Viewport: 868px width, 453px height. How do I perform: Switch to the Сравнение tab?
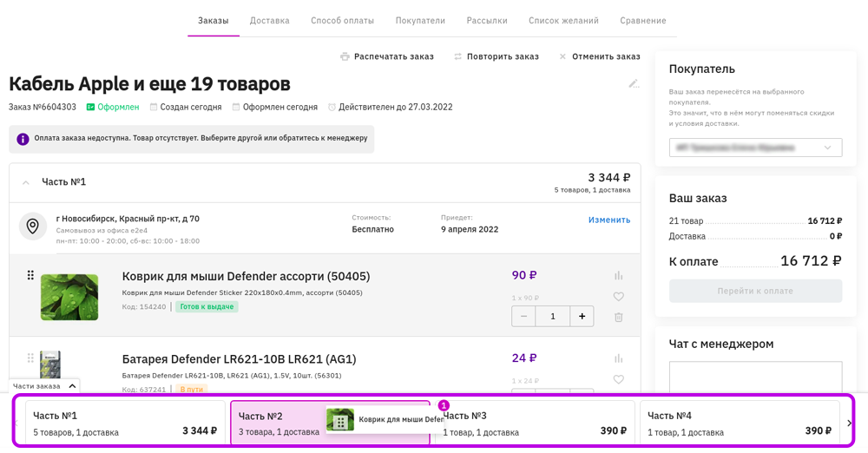pos(642,21)
